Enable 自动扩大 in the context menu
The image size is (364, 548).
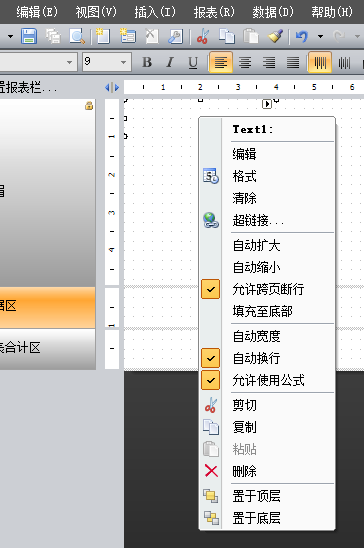(x=267, y=245)
